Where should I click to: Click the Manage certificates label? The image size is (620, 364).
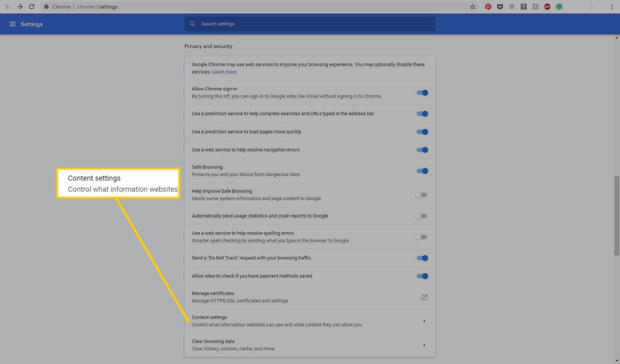213,294
